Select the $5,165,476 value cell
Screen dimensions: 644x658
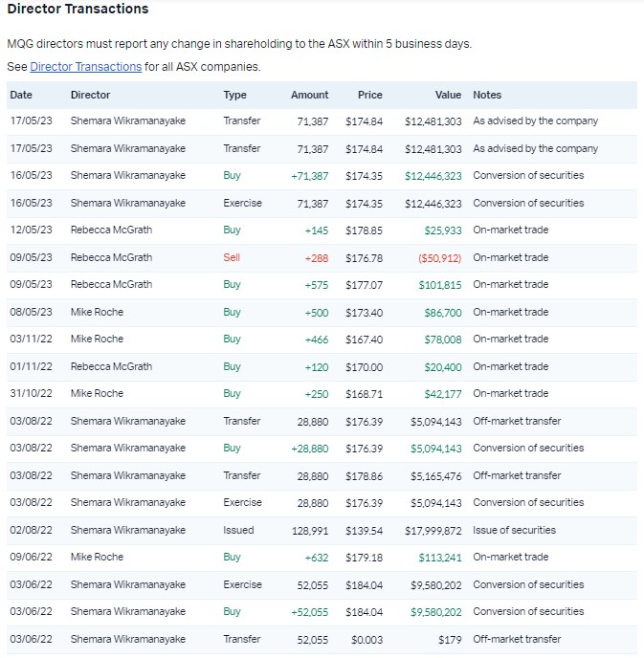[433, 475]
